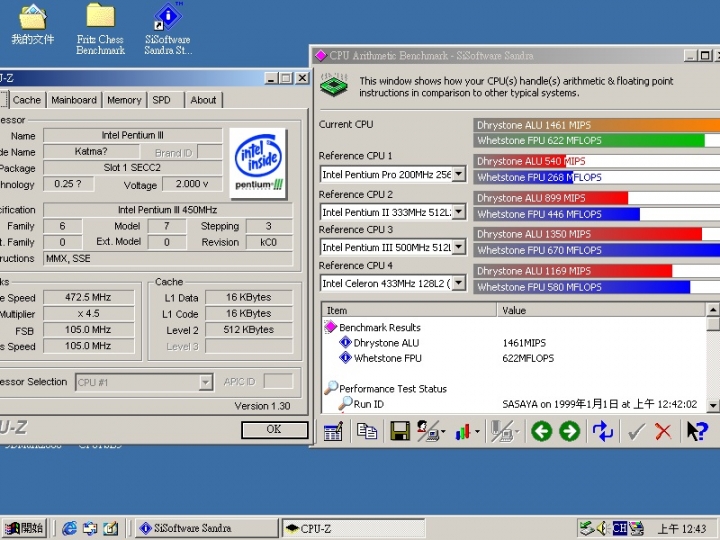Click the magnifier icon beside Performance Test Status
Screen dimensions: 720x540
click(x=331, y=388)
